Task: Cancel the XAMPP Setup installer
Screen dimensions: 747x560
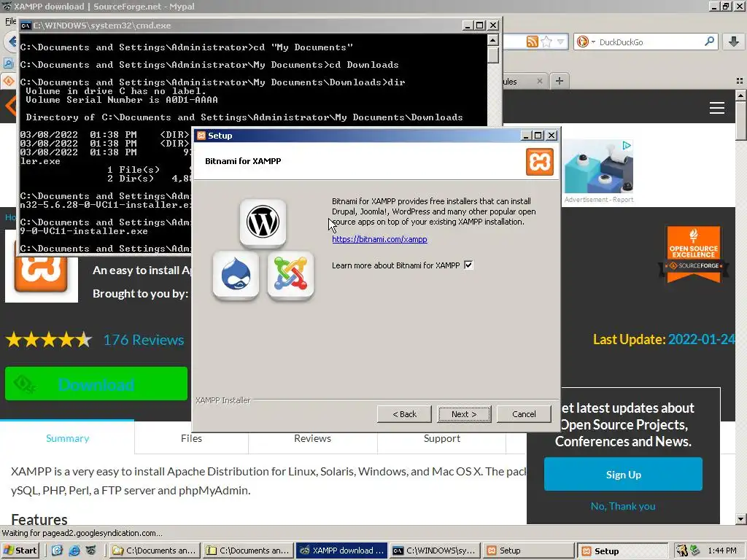Action: [x=524, y=414]
